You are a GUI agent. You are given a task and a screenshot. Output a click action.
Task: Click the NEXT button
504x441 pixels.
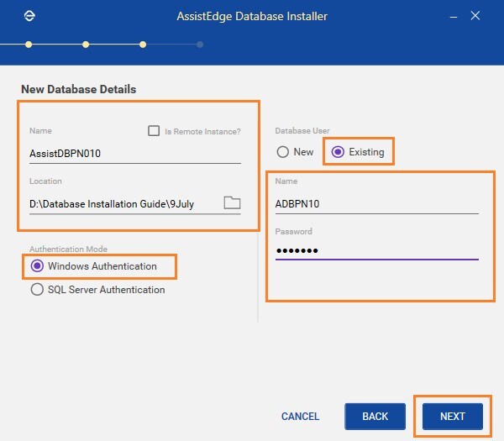click(x=453, y=417)
